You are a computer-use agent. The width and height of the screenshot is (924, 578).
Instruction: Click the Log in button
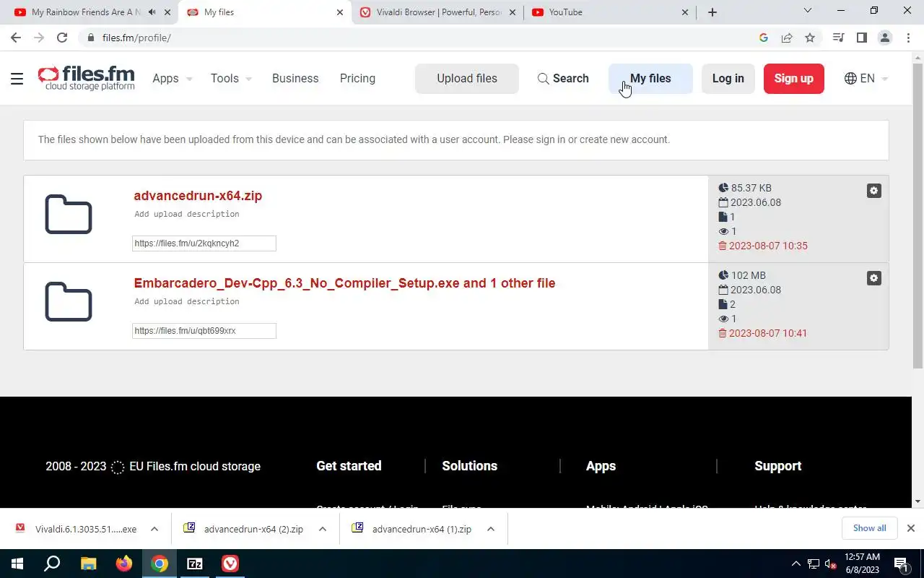[728, 79]
